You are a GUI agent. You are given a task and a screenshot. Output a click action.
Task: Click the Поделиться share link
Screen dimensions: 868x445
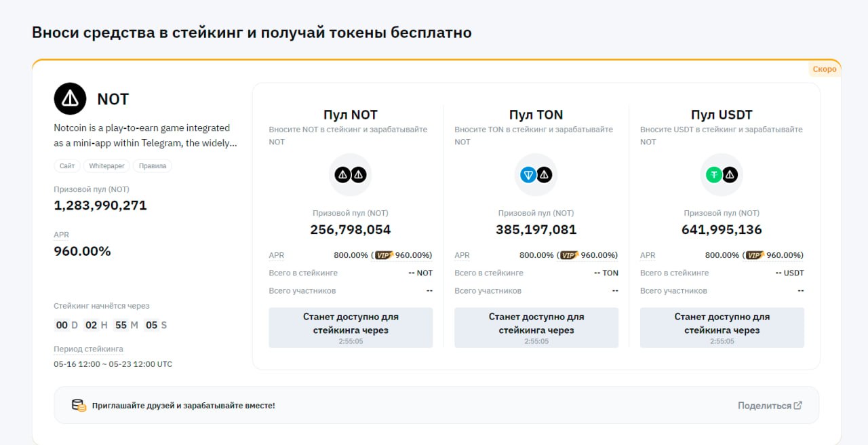(x=764, y=406)
